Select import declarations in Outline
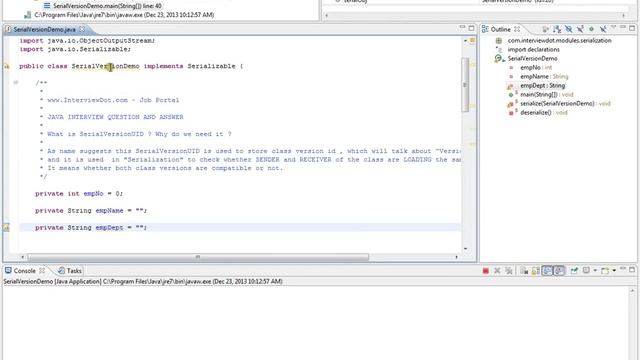This screenshot has height=360, width=640. (533, 49)
